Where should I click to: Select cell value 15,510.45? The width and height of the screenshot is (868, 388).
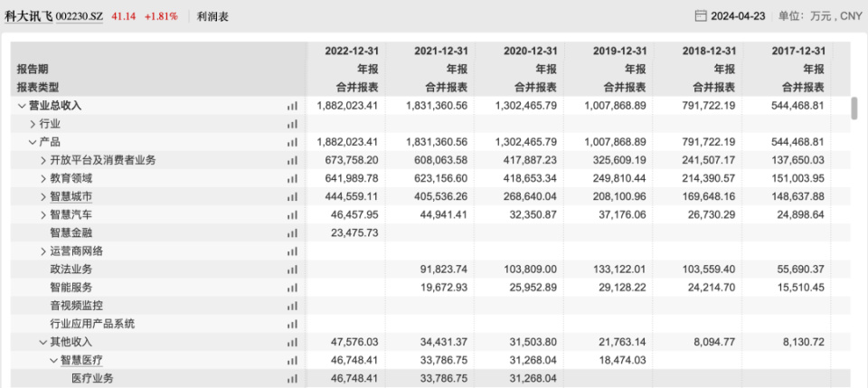[x=802, y=288]
